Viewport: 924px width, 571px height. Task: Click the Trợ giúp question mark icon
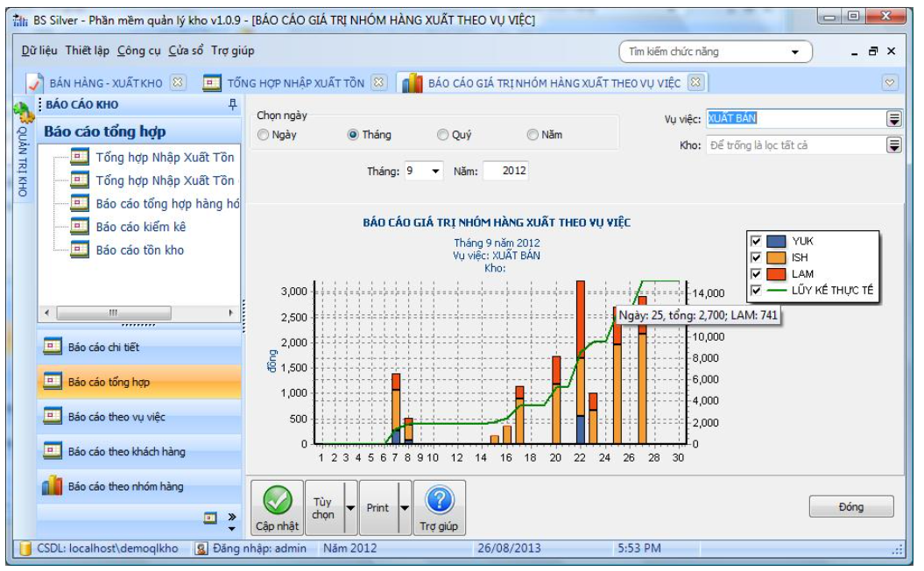tap(439, 500)
